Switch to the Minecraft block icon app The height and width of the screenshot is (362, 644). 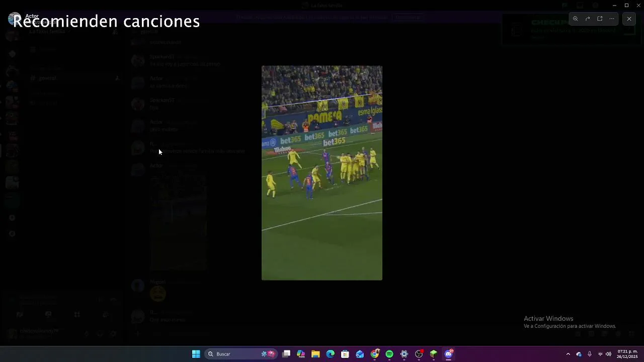coord(434,354)
